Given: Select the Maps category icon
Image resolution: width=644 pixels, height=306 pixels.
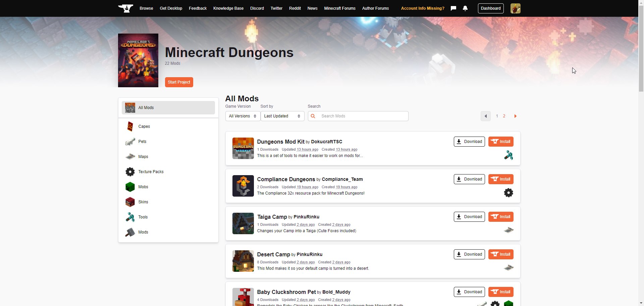Looking at the screenshot, I should pyautogui.click(x=130, y=157).
